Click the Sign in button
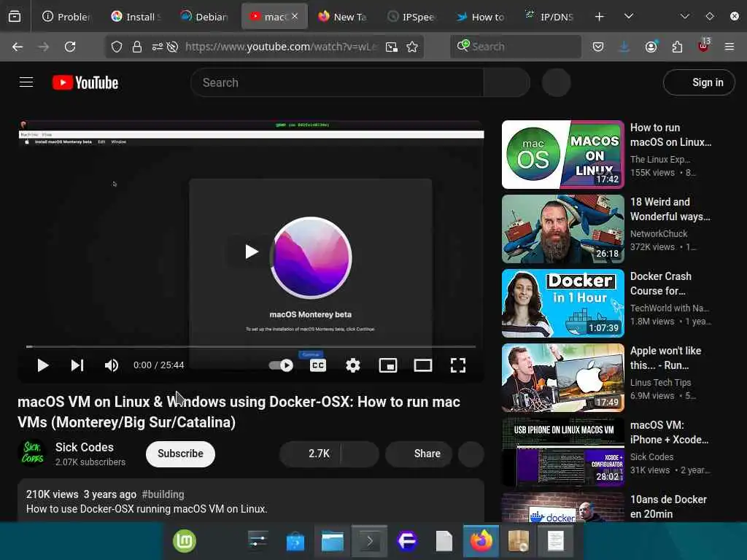747x560 pixels. point(699,82)
